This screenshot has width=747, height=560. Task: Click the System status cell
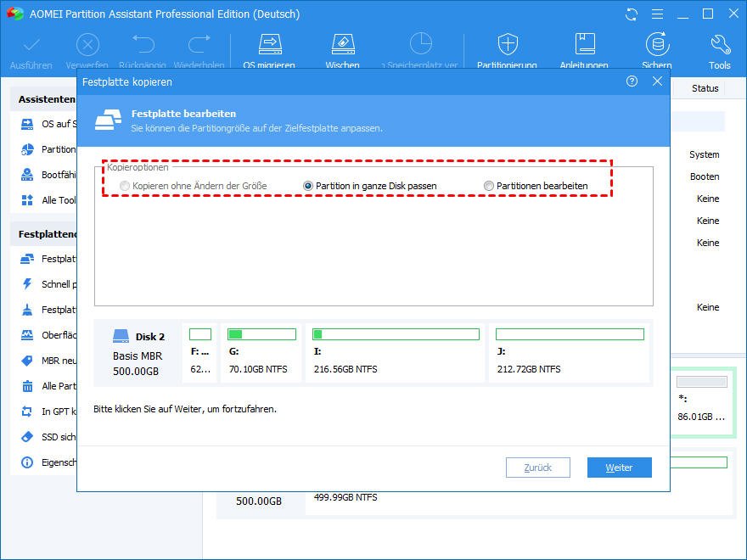(704, 154)
